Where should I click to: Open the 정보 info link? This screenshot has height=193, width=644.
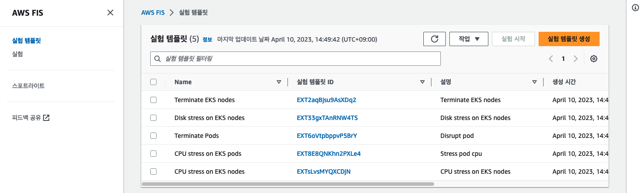click(x=207, y=39)
